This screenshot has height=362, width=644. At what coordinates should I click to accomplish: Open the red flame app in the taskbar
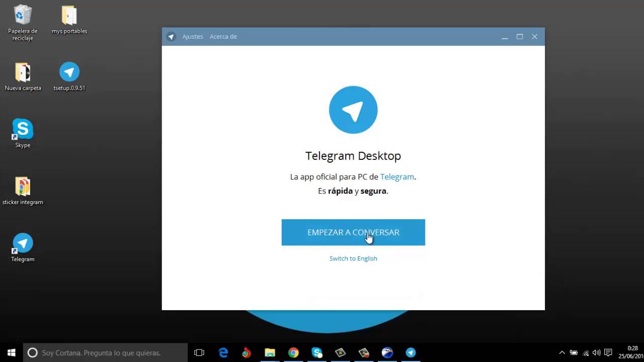click(247, 352)
